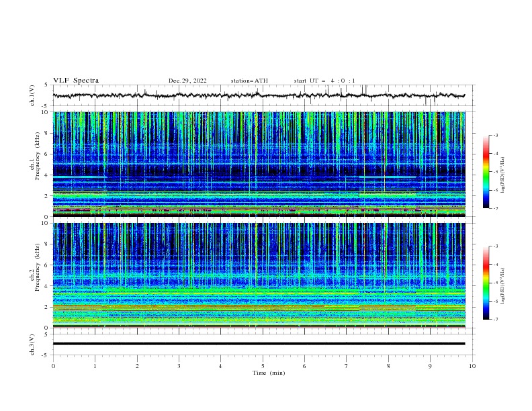Click the ch.1 spectrogram panel

(x=259, y=164)
